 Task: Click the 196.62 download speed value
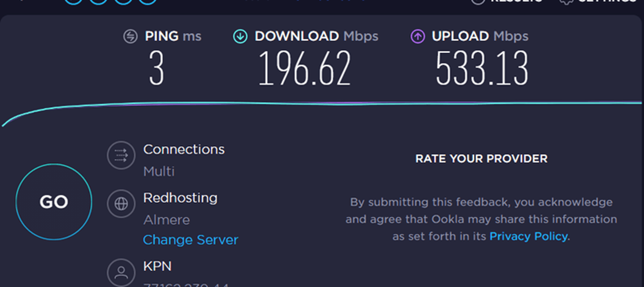305,69
